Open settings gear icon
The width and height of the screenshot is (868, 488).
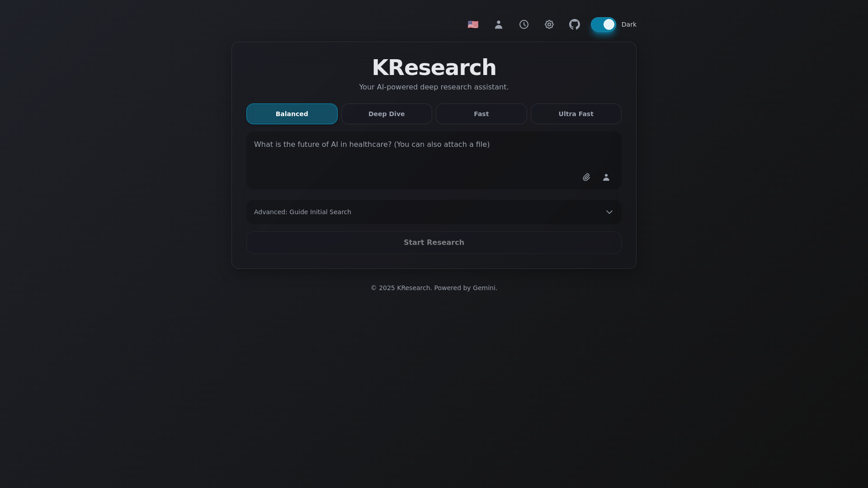[549, 24]
